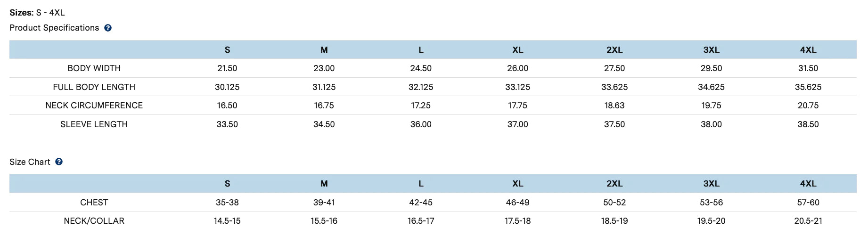Select the FULL BODY LENGTH row label
The height and width of the screenshot is (252, 868).
click(x=94, y=87)
